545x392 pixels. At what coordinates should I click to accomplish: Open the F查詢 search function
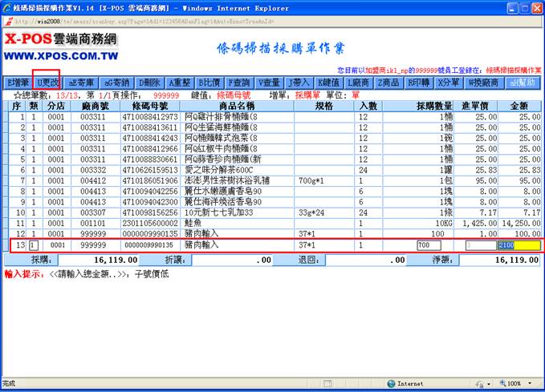[238, 83]
